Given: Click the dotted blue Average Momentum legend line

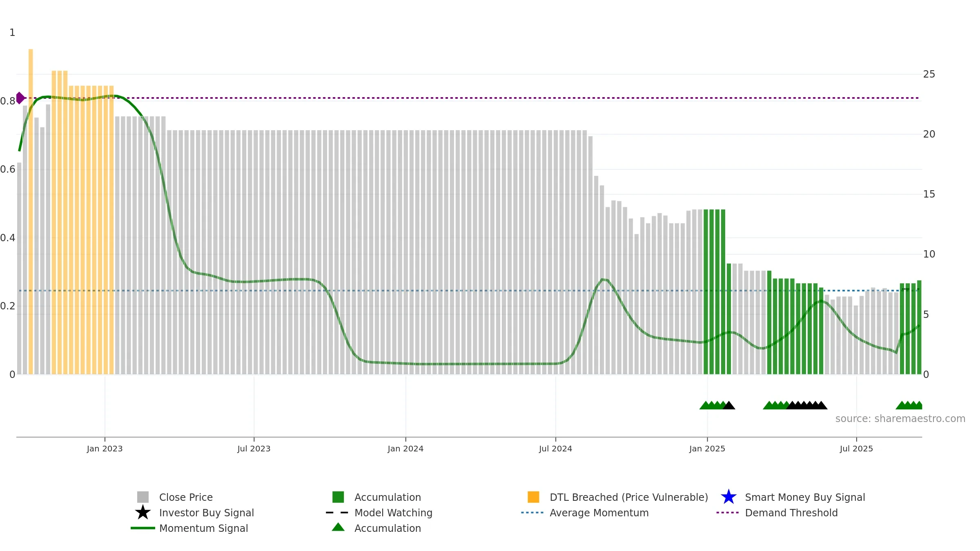Looking at the screenshot, I should [532, 513].
